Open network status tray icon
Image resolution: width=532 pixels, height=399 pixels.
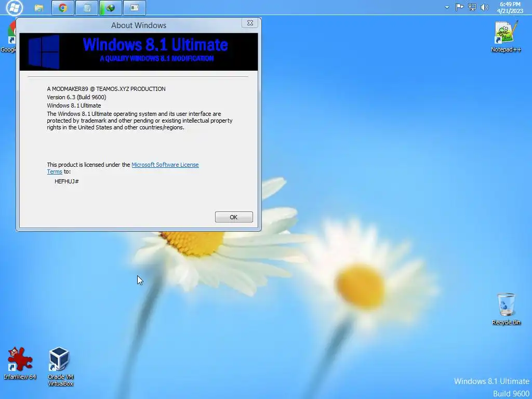pos(472,7)
